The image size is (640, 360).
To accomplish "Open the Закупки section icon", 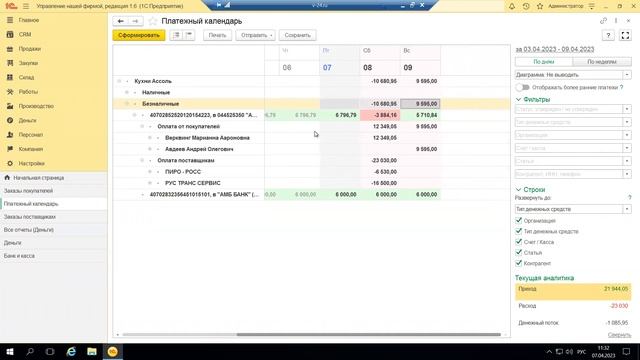I will [10, 63].
